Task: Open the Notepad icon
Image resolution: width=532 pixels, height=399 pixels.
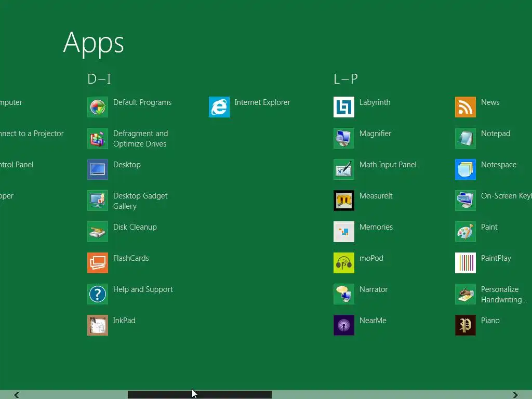Action: coord(465,138)
